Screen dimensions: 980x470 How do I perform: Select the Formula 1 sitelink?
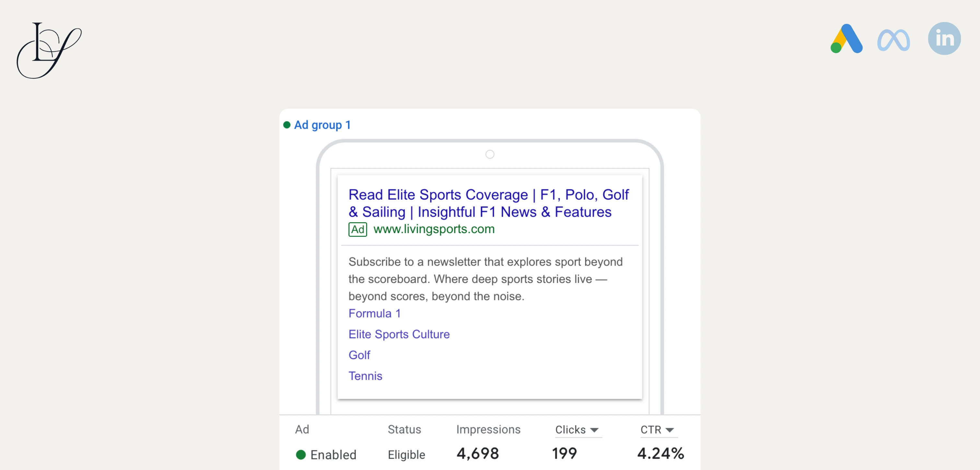click(374, 313)
